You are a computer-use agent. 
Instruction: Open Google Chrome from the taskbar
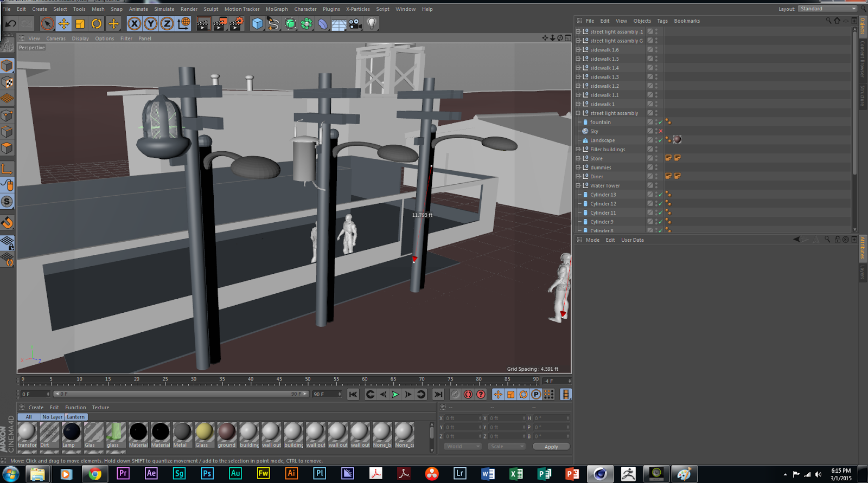click(94, 474)
